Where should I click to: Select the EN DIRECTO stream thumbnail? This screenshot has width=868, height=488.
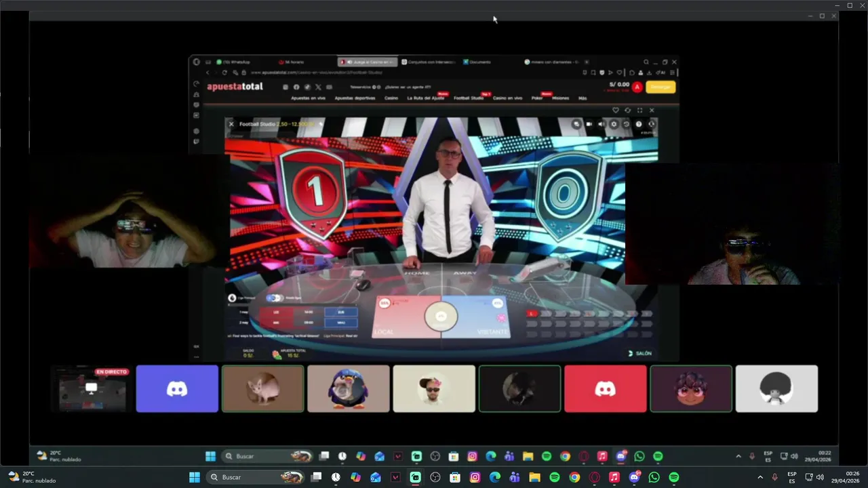92,389
